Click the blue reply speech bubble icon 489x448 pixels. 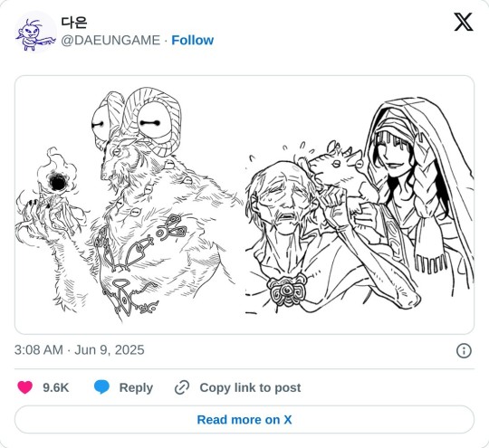pyautogui.click(x=101, y=387)
